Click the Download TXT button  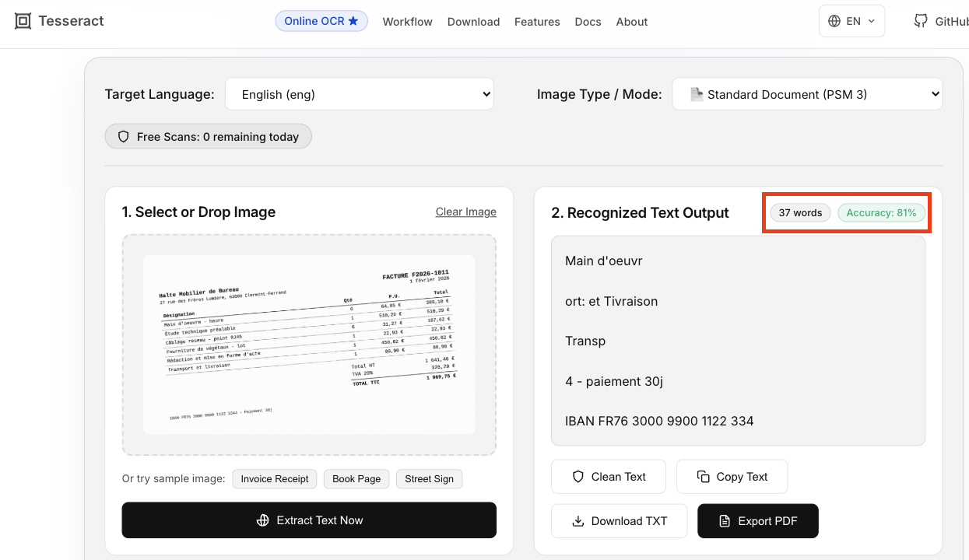pos(619,521)
